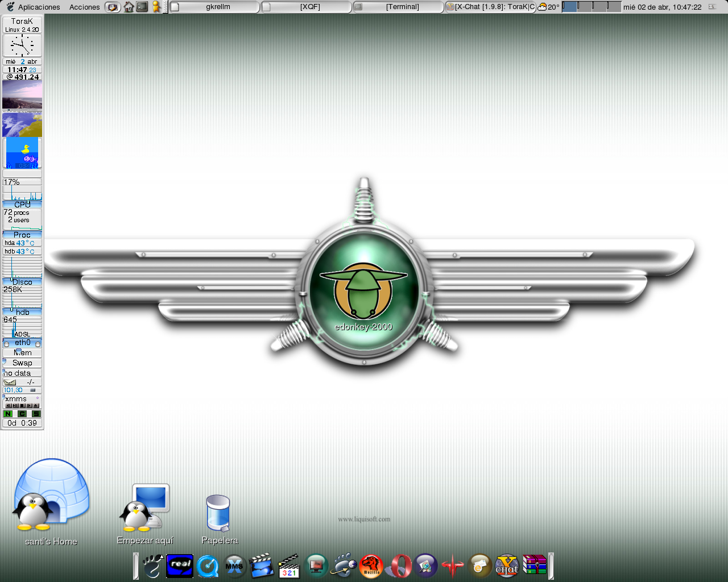This screenshot has height=582, width=728.
Task: Open the XMMS icon in the dock
Action: point(234,566)
